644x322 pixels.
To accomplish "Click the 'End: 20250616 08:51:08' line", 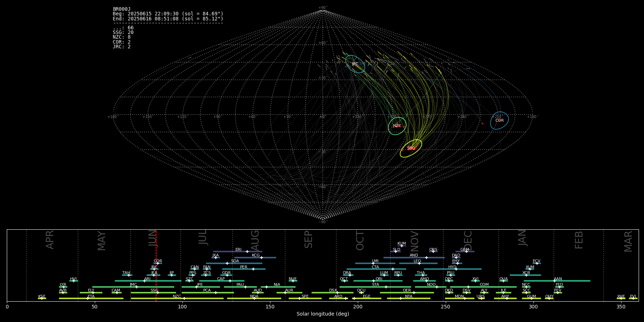I will [x=168, y=19].
